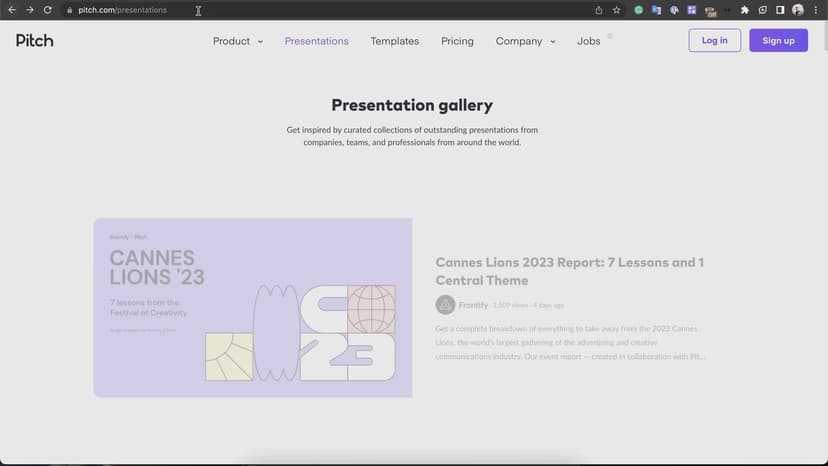The image size is (828, 466).
Task: Open the Chrome profile avatar
Action: tap(798, 10)
